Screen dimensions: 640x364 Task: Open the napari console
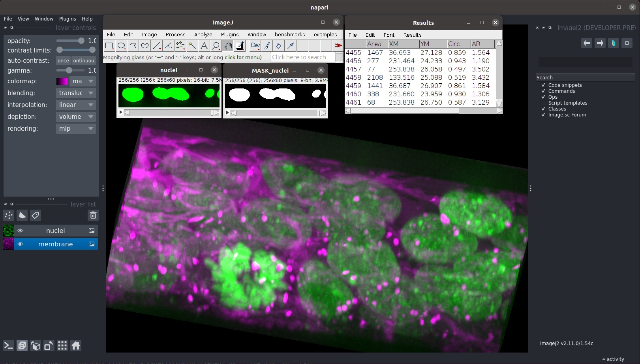9,346
